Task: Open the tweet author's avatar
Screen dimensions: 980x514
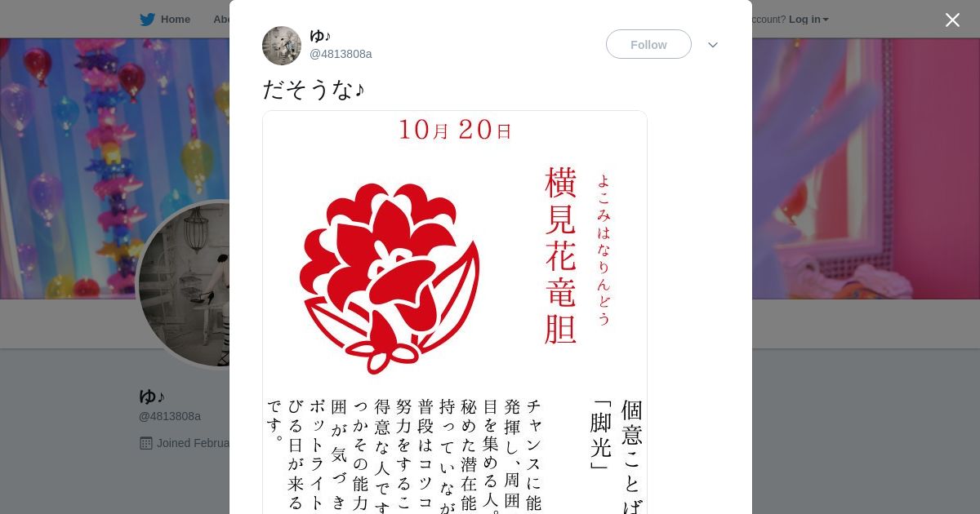Action: click(x=282, y=46)
